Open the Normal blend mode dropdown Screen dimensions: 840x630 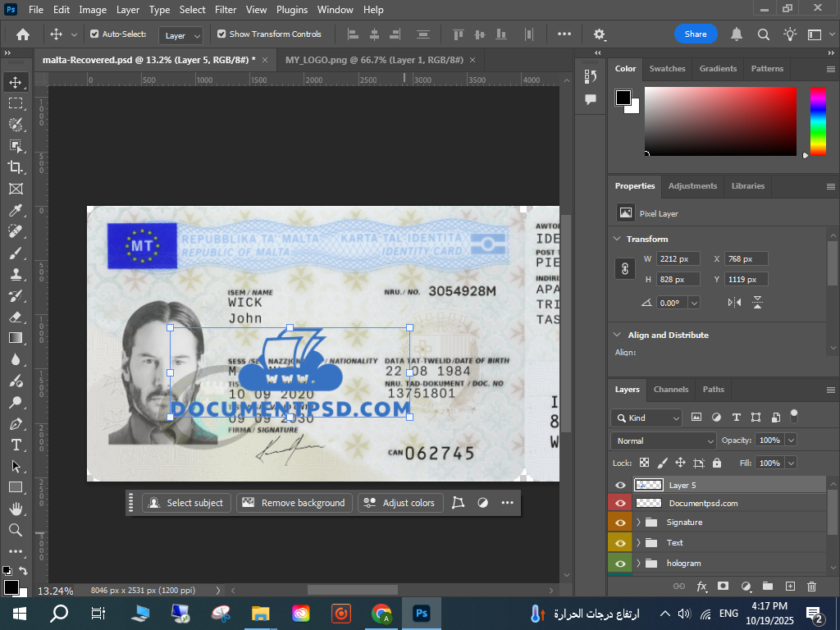coord(664,441)
